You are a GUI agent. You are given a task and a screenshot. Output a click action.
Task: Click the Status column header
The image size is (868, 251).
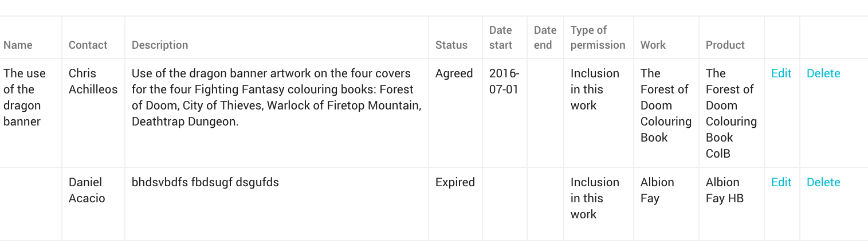click(x=451, y=45)
